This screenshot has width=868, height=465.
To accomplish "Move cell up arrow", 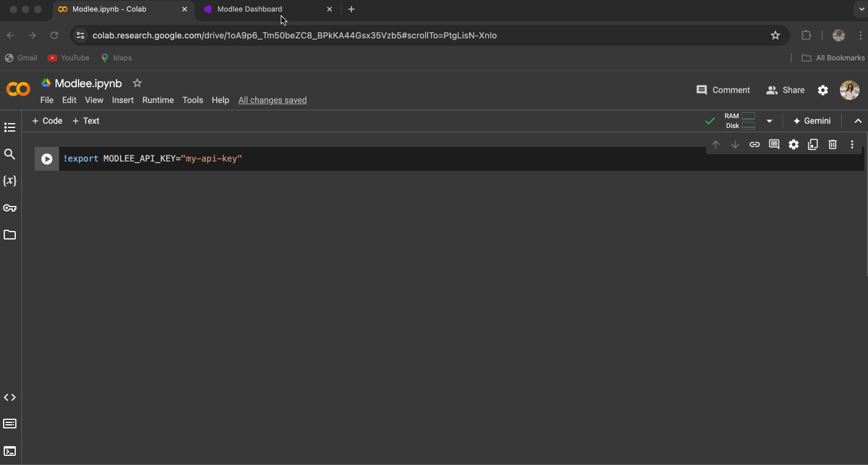I will [x=716, y=144].
